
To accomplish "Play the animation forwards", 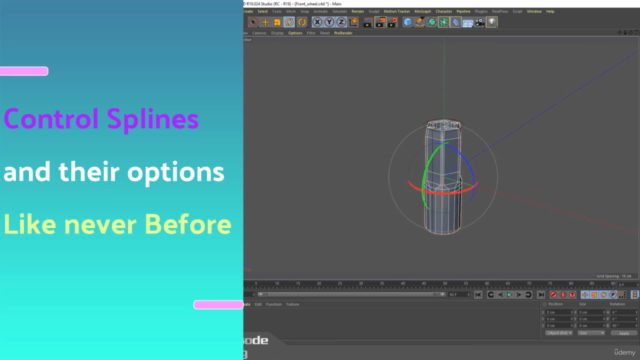I will pyautogui.click(x=509, y=295).
